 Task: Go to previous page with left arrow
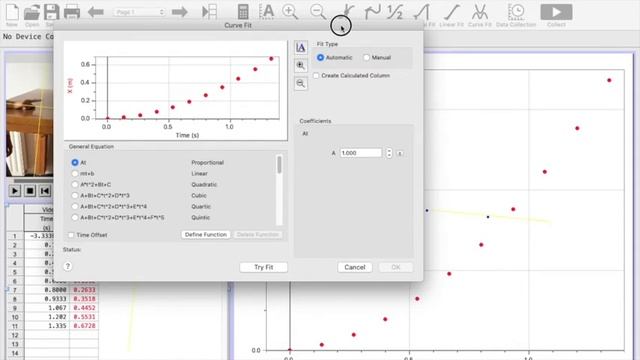point(96,12)
